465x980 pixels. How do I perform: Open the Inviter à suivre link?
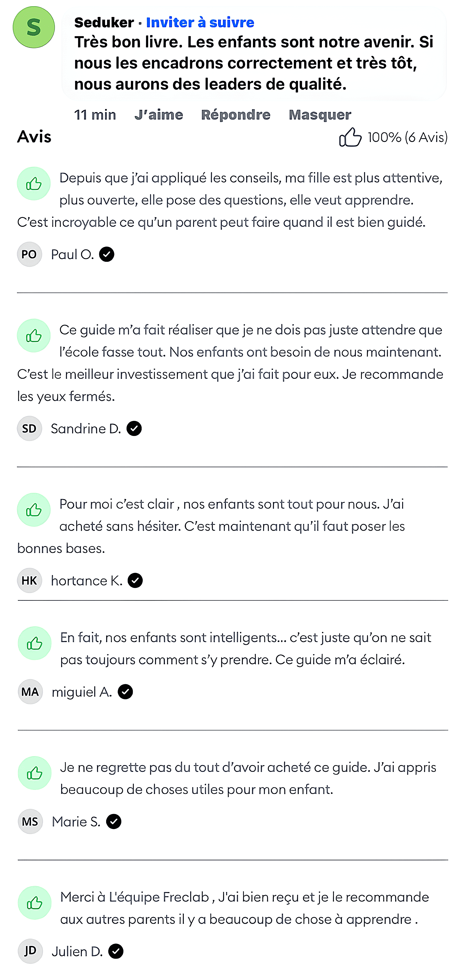pos(200,22)
